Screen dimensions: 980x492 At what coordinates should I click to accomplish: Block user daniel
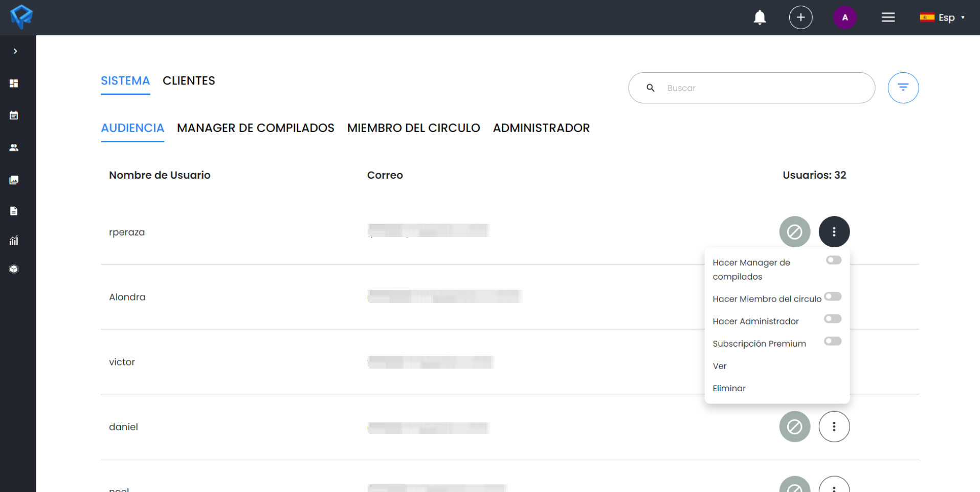[x=794, y=426]
